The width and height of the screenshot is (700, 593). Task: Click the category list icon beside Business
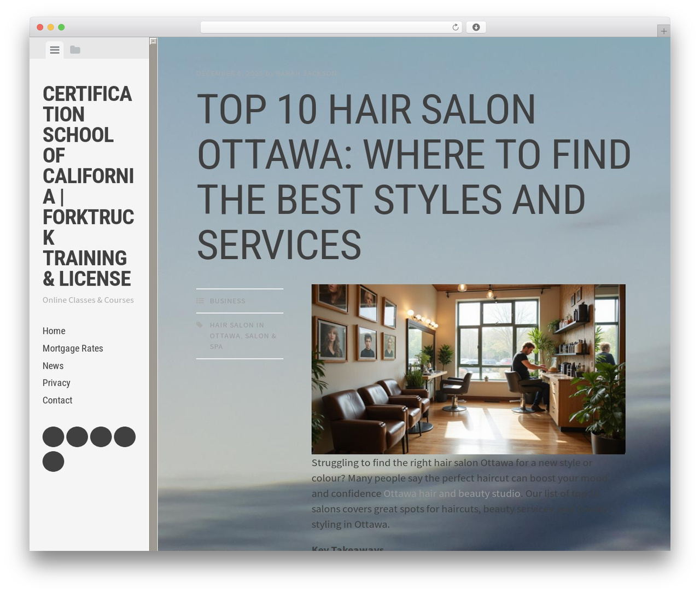point(200,301)
